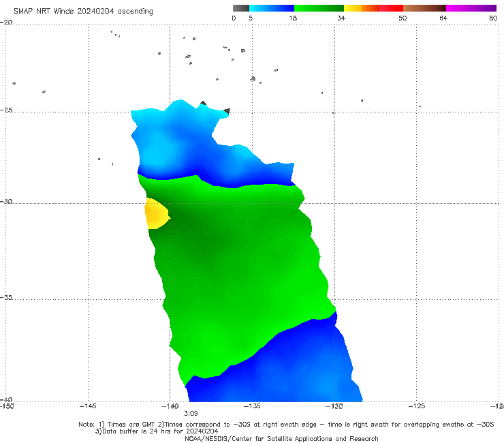Click the color bar label "34"
This screenshot has height=443, width=504.
(341, 18)
